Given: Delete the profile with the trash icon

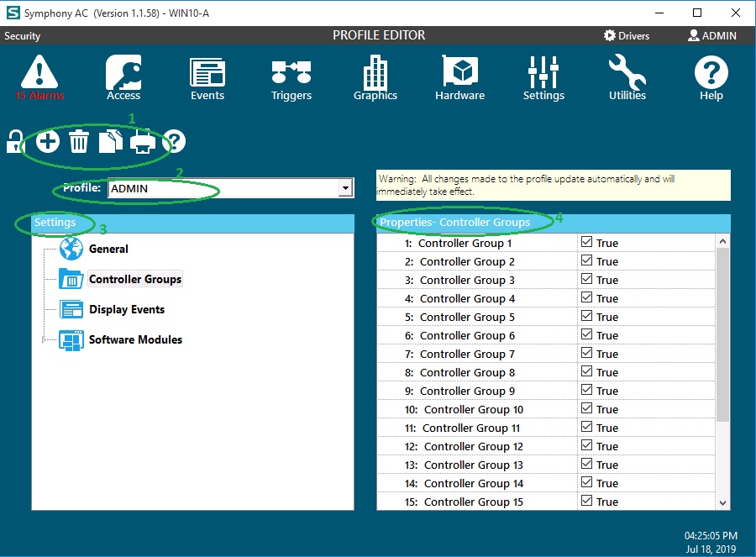Looking at the screenshot, I should (79, 141).
